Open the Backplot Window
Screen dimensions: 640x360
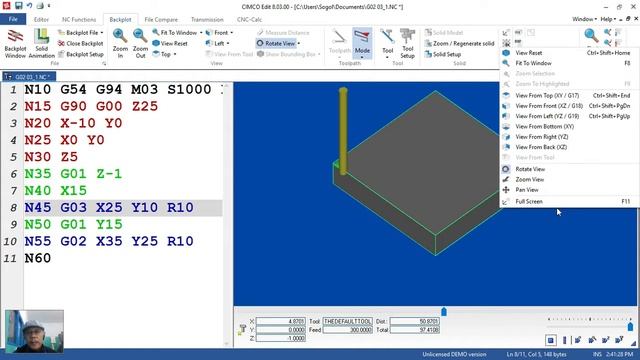(x=15, y=44)
